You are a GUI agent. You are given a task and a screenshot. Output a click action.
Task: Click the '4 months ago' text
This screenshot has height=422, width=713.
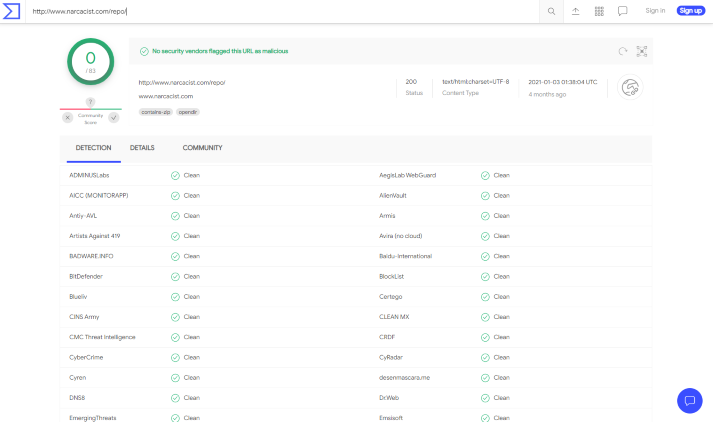click(547, 95)
